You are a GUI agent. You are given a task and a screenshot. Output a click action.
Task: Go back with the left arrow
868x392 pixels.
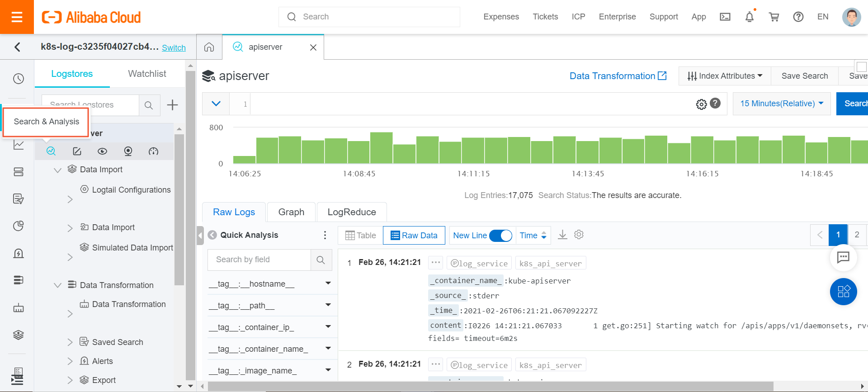point(17,47)
